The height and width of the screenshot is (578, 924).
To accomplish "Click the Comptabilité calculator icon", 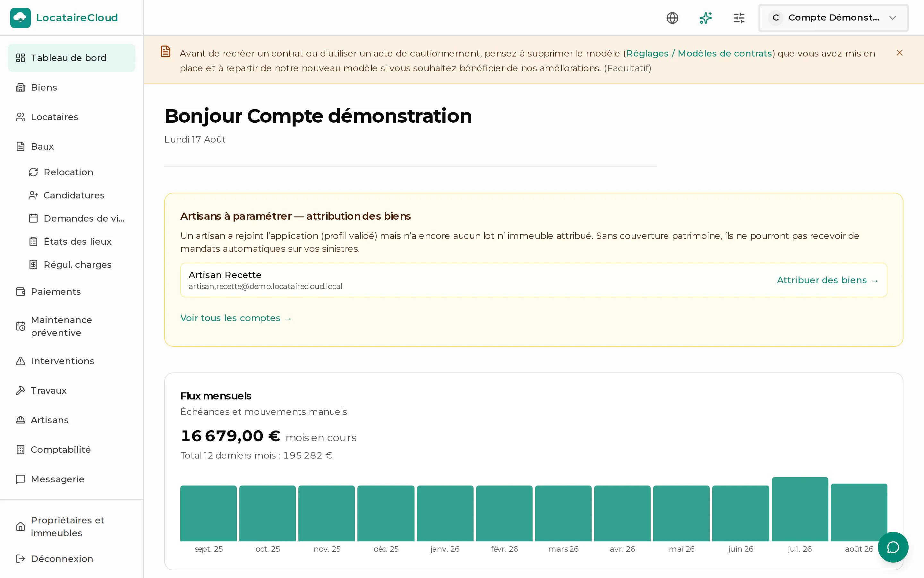I will coord(21,450).
